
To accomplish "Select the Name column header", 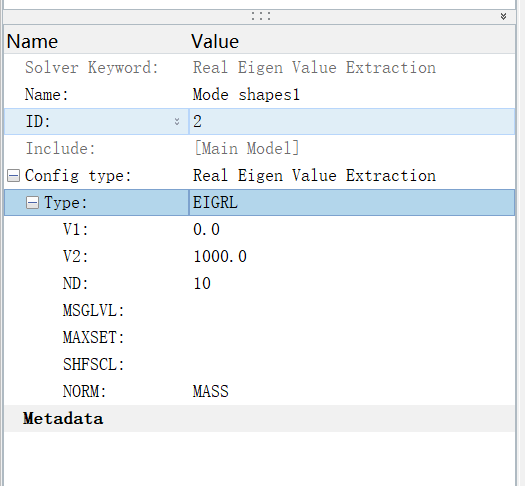I will [32, 41].
